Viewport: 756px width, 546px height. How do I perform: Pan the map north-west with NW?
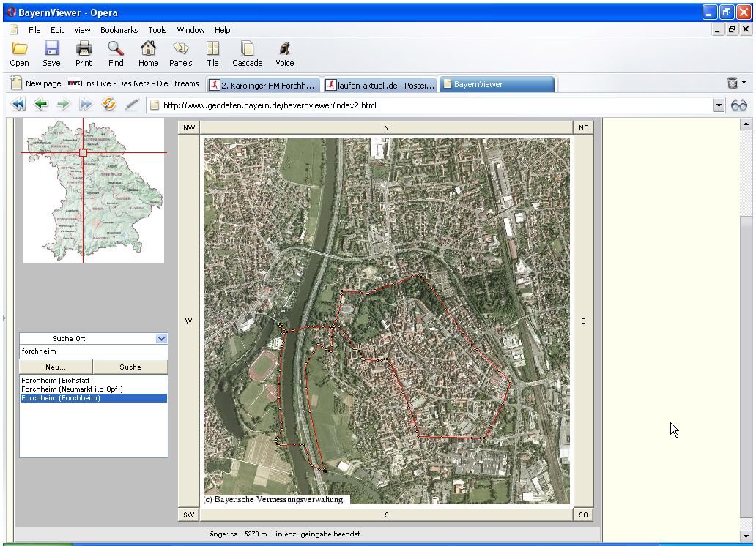190,127
